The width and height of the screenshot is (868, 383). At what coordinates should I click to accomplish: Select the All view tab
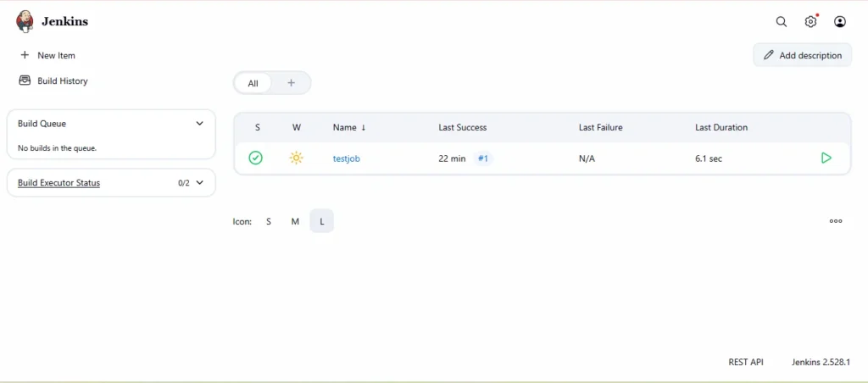[x=253, y=83]
